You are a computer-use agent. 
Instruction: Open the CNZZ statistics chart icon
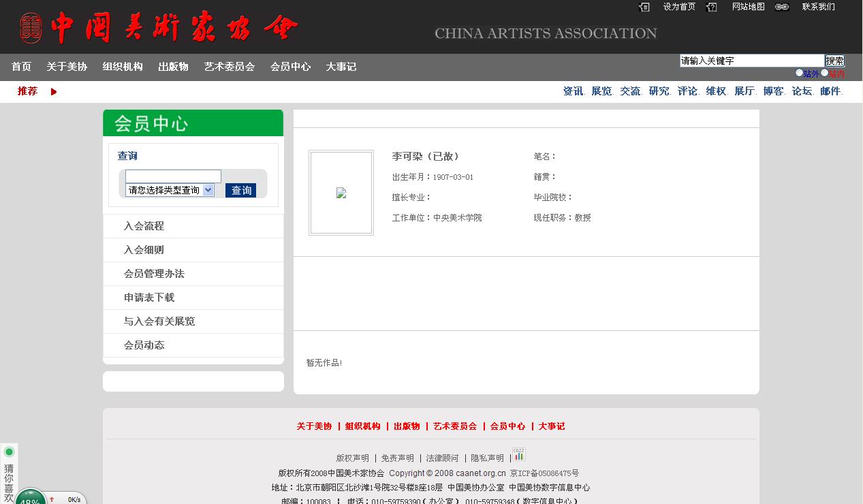(519, 454)
